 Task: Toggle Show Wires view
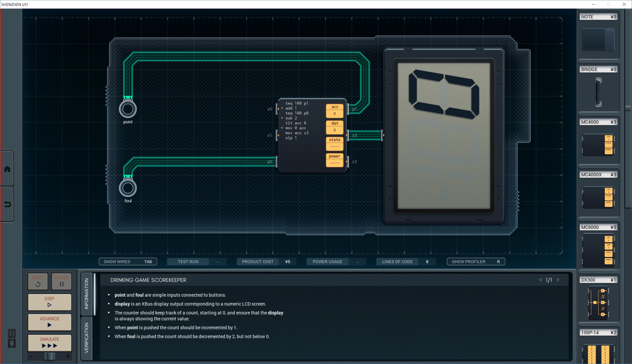pyautogui.click(x=128, y=262)
